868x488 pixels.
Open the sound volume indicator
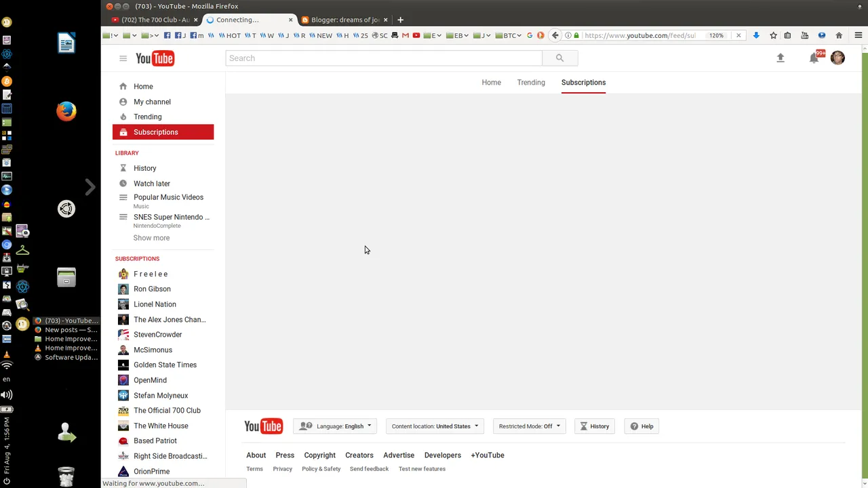(6, 394)
